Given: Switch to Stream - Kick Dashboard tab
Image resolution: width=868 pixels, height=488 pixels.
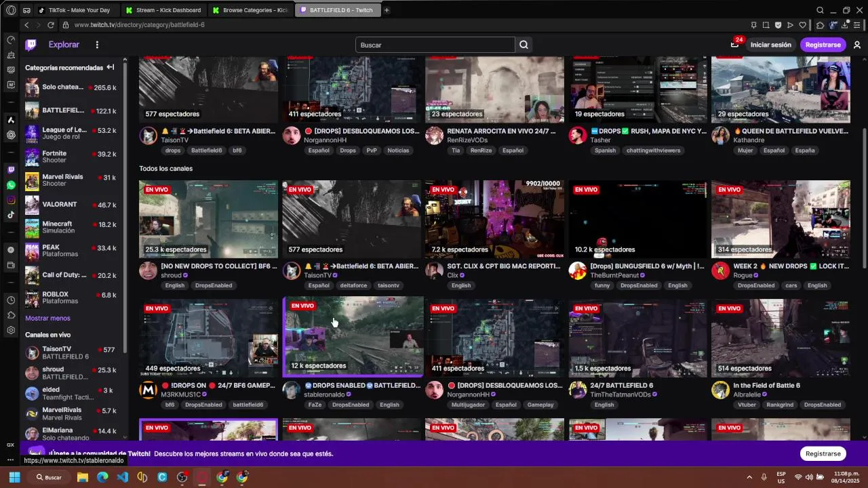Looking at the screenshot, I should (163, 10).
